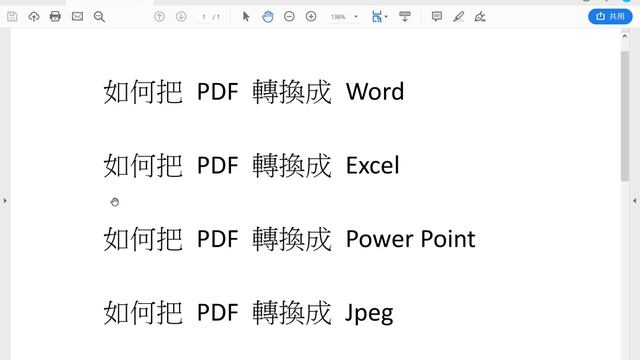Choose the Selection arrow tool
Screen dimensions: 640x360
pos(246,16)
